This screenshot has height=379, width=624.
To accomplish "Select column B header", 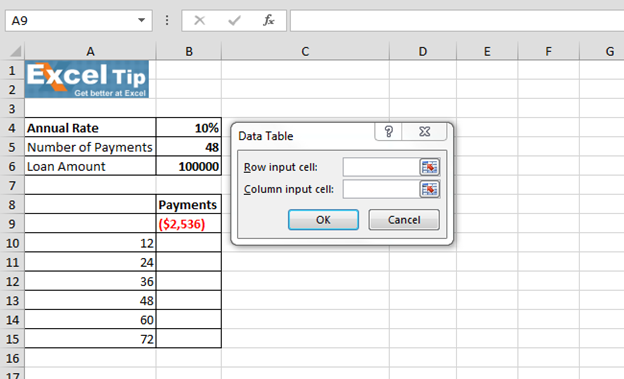I will coord(189,51).
